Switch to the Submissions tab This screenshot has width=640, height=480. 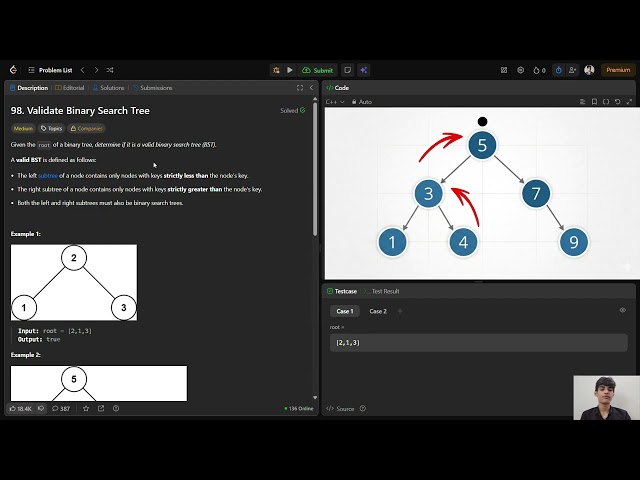tap(152, 88)
